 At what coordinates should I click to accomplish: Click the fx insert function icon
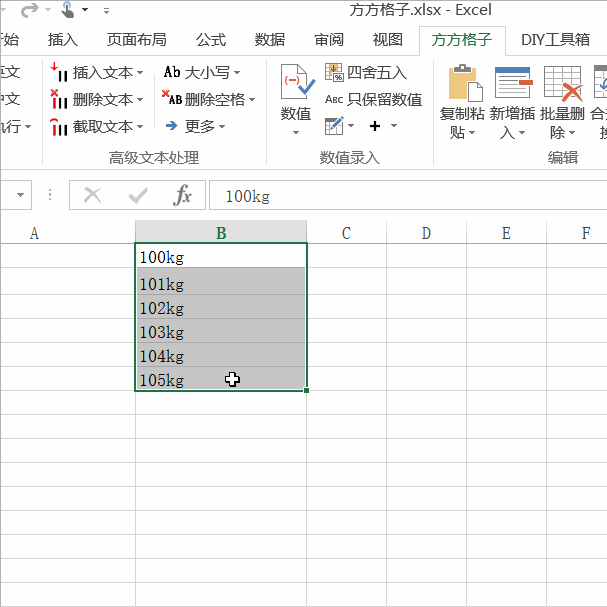(x=182, y=196)
